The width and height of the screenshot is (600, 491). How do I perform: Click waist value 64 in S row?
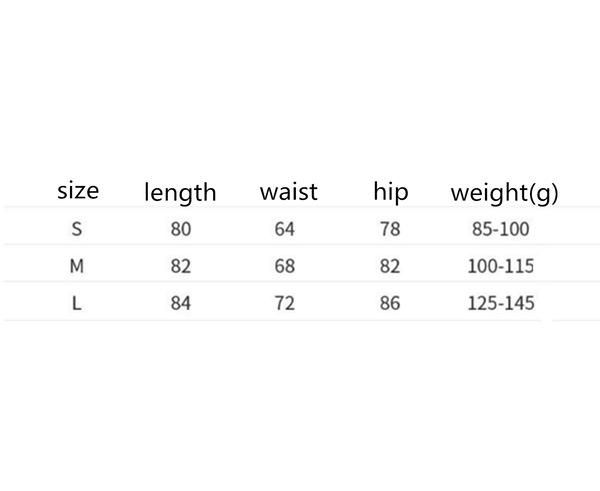[x=285, y=229]
